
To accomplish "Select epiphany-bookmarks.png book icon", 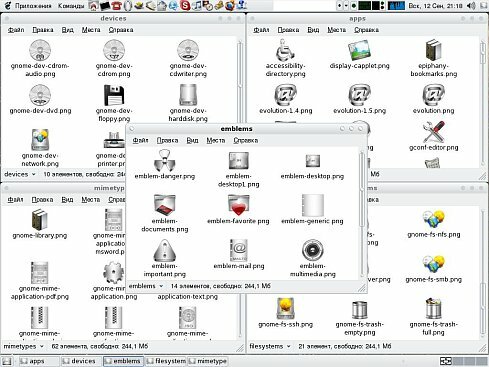I will 433,50.
